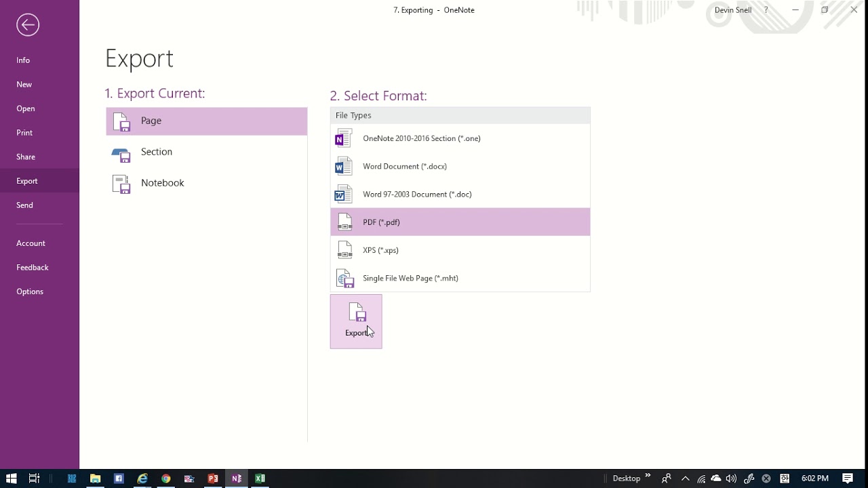Switch to the Print tab
868x488 pixels.
39,133
